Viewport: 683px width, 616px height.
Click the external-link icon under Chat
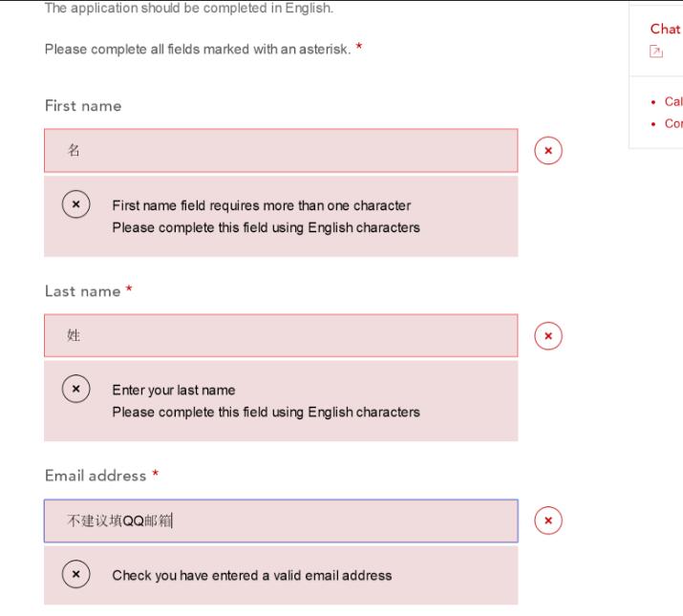point(655,51)
